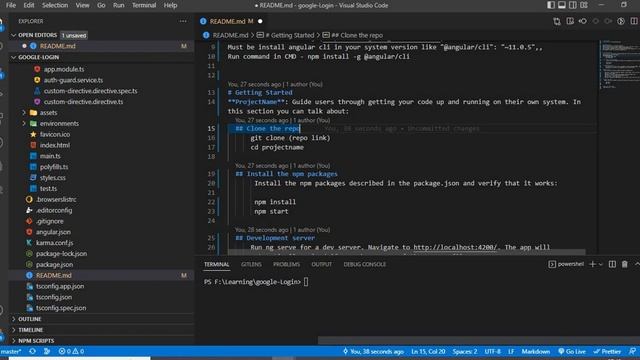The height and width of the screenshot is (360, 640).
Task: Click the master branch indicator in status bar
Action: (11, 351)
